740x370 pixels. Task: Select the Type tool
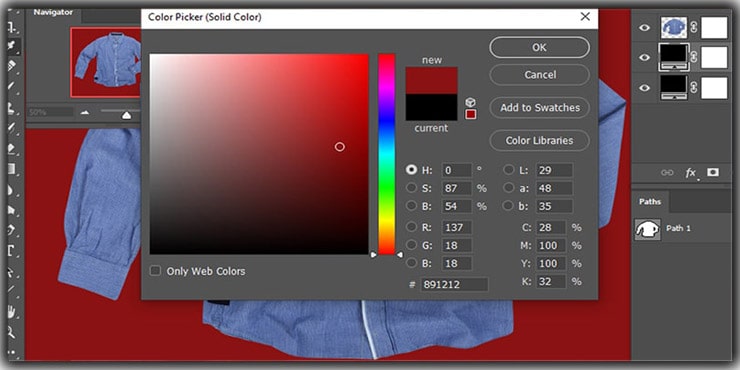(x=12, y=251)
